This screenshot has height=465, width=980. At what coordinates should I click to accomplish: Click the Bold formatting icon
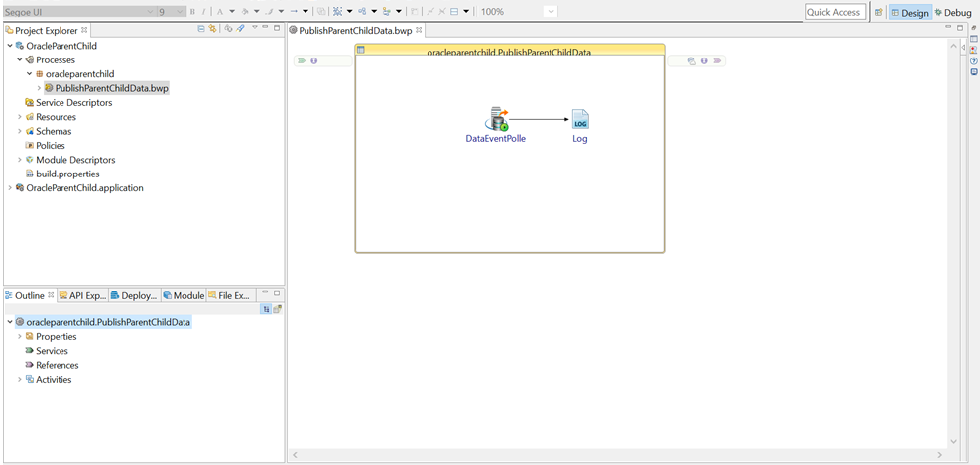(x=192, y=12)
